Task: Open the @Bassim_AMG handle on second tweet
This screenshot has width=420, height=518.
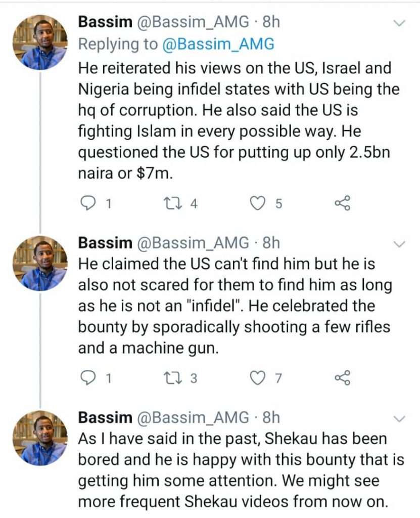Action: [193, 243]
